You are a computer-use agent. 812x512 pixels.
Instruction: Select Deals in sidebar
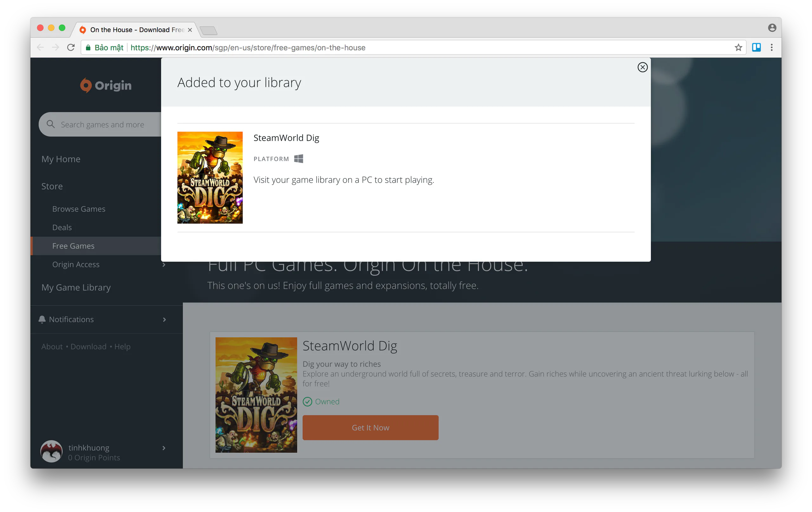(62, 228)
